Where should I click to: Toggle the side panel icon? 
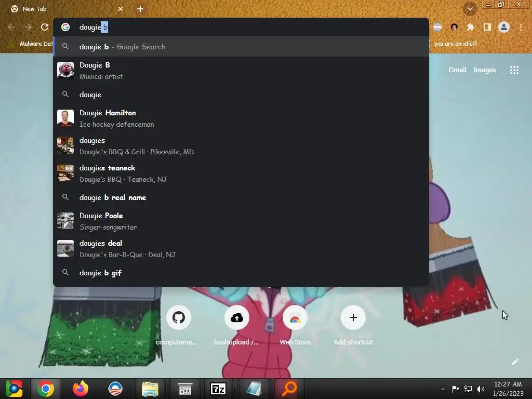pyautogui.click(x=487, y=27)
